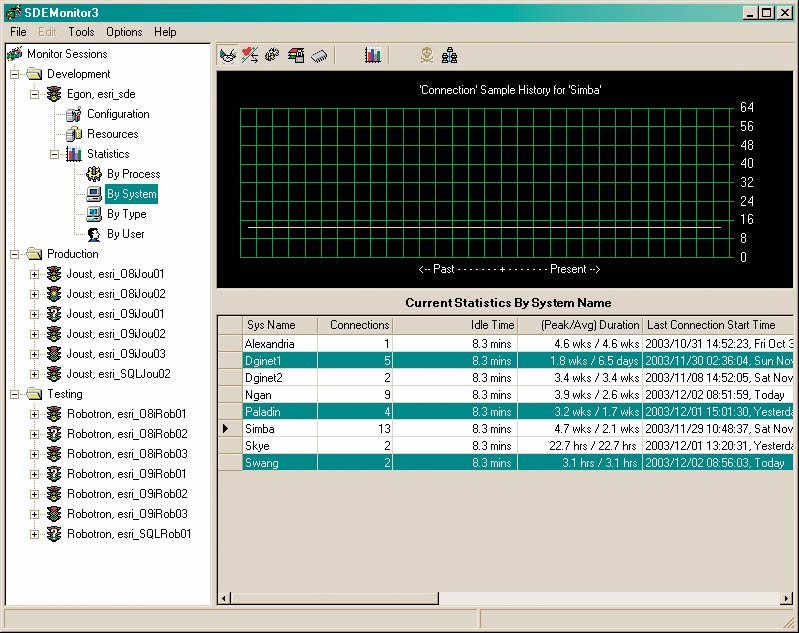Click the table's horizontal scrollbar right arrow

[x=785, y=598]
